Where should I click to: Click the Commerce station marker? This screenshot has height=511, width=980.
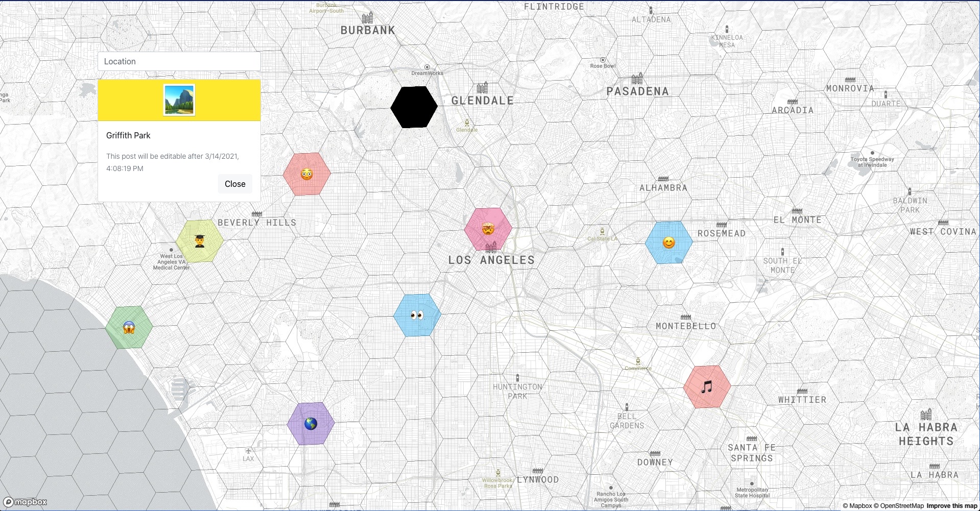pyautogui.click(x=638, y=361)
